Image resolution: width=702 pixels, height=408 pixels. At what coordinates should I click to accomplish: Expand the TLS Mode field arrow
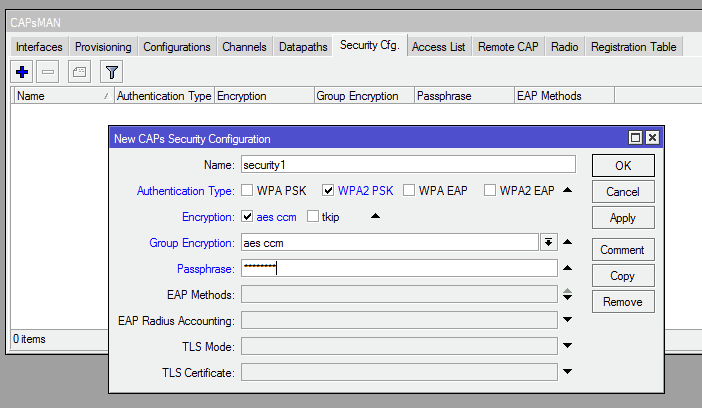[567, 346]
